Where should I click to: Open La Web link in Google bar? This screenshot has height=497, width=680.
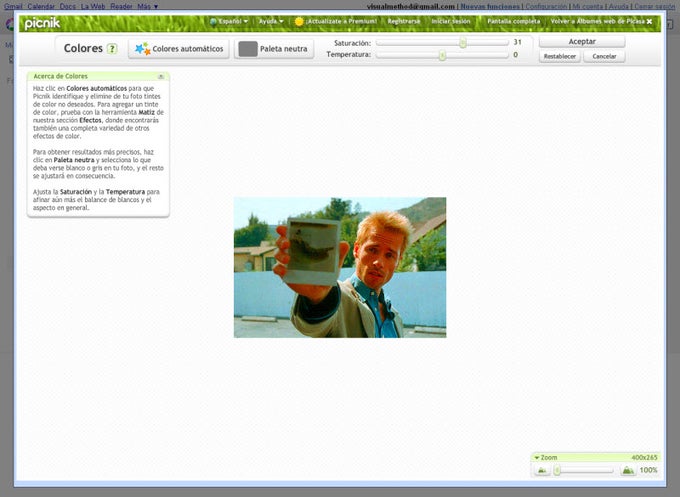tap(93, 7)
